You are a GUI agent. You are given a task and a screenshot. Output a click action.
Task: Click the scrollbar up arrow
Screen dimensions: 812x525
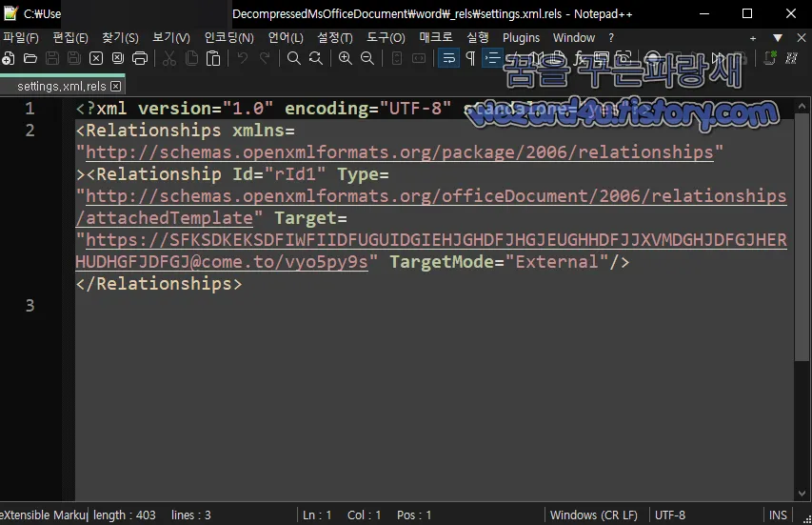[802, 107]
